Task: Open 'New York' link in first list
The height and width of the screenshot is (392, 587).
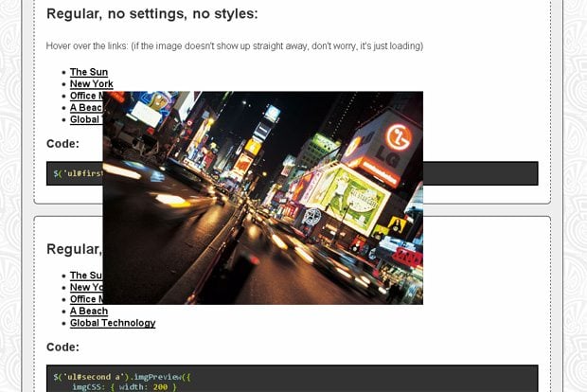Action: (91, 84)
